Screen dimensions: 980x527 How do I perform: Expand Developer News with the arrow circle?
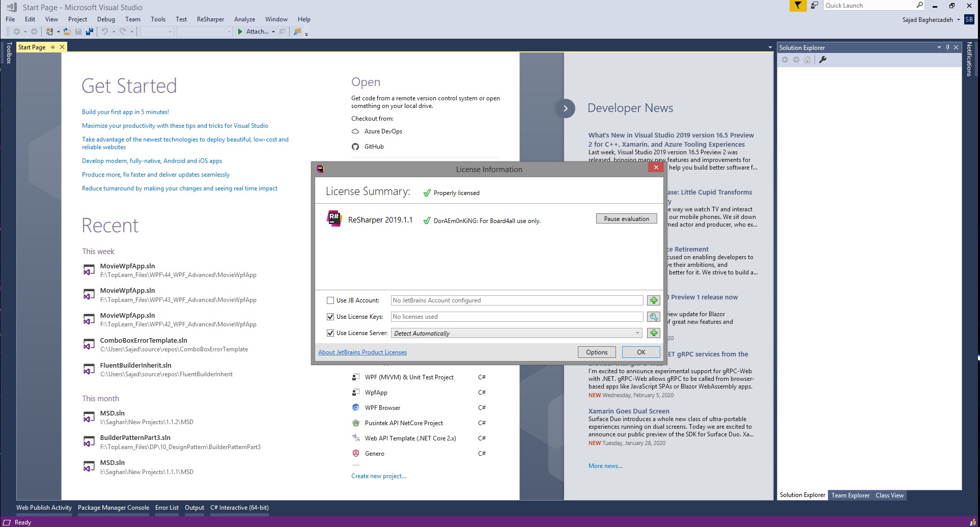tap(565, 108)
